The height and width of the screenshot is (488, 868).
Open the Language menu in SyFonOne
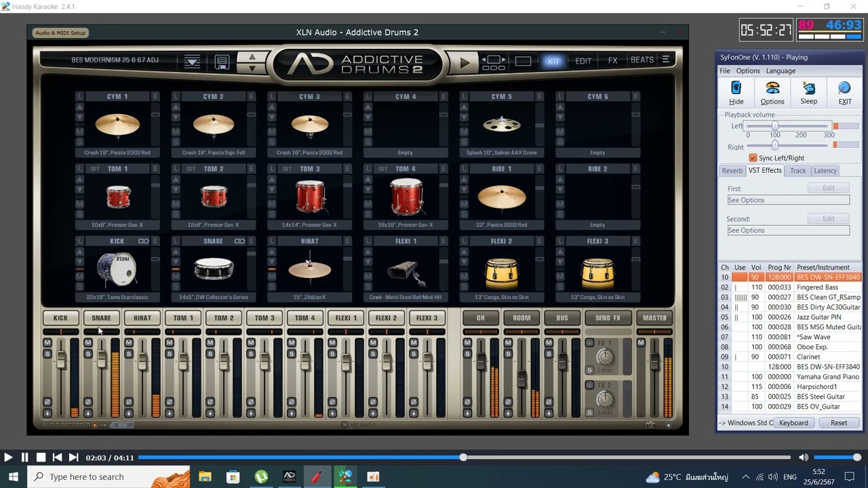781,70
